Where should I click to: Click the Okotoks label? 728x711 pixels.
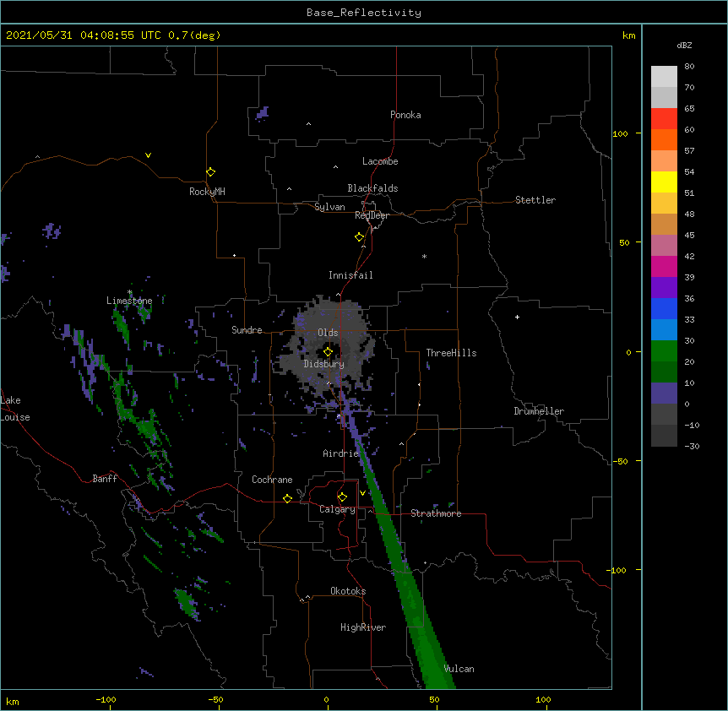(x=348, y=591)
